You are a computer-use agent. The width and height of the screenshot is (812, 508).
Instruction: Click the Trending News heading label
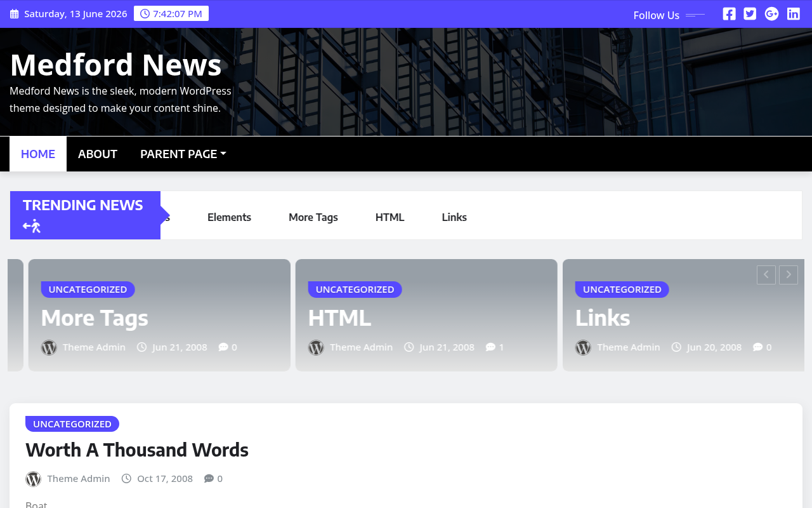tap(83, 205)
